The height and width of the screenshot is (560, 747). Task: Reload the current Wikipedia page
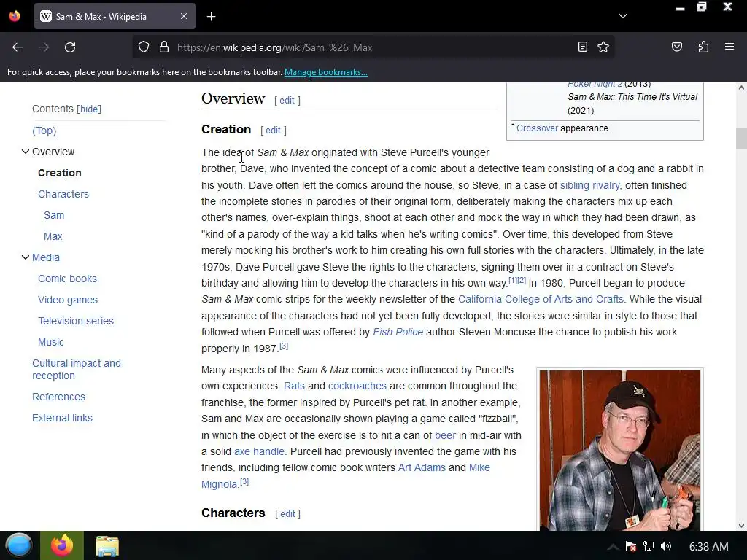point(70,47)
